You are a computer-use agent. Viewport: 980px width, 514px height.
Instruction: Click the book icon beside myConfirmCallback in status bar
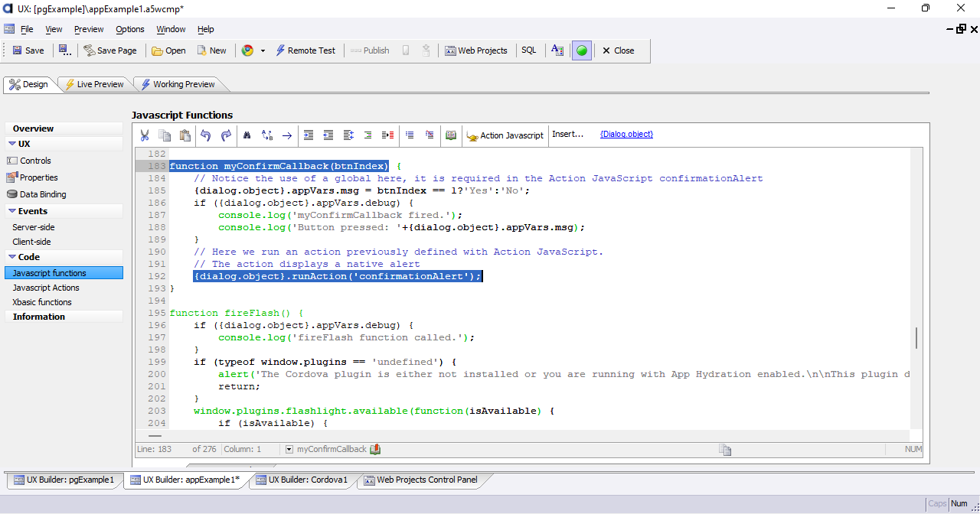(x=375, y=449)
